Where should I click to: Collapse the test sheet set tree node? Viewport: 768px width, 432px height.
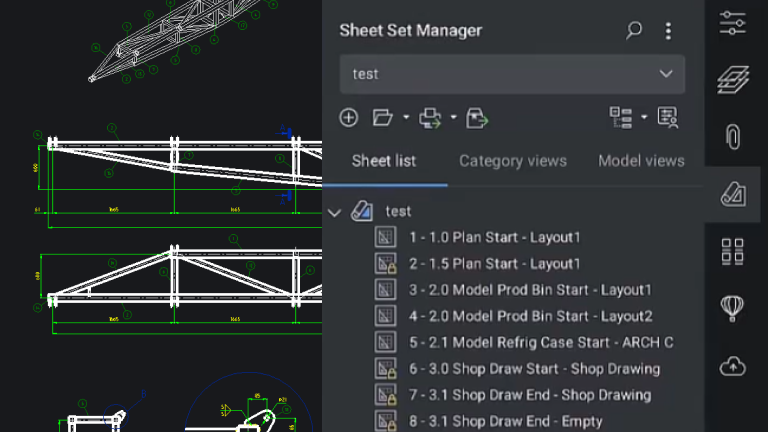coord(335,213)
